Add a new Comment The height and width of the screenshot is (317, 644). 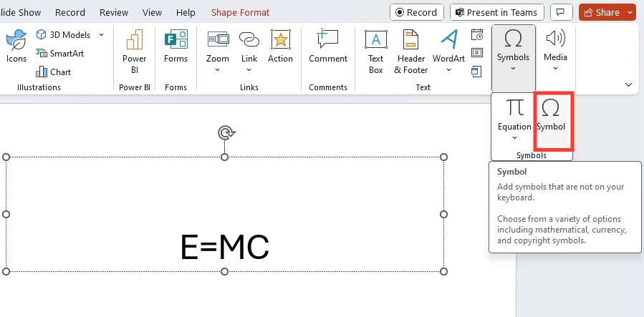328,46
